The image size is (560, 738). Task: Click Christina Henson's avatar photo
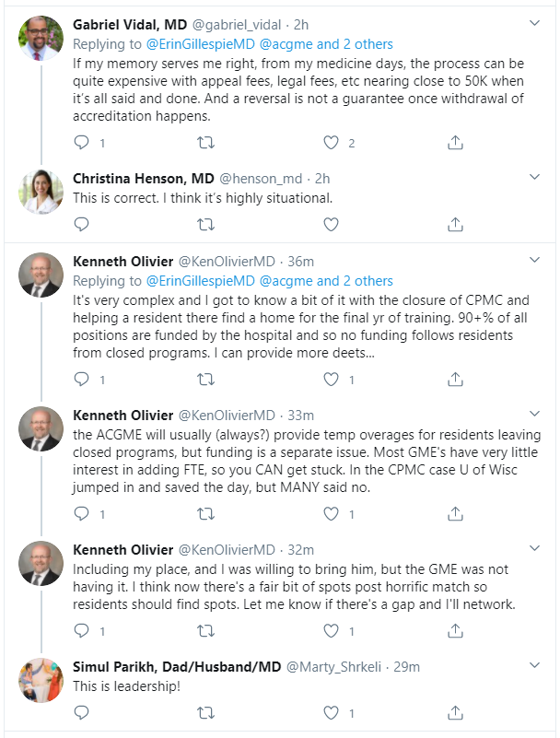41,192
